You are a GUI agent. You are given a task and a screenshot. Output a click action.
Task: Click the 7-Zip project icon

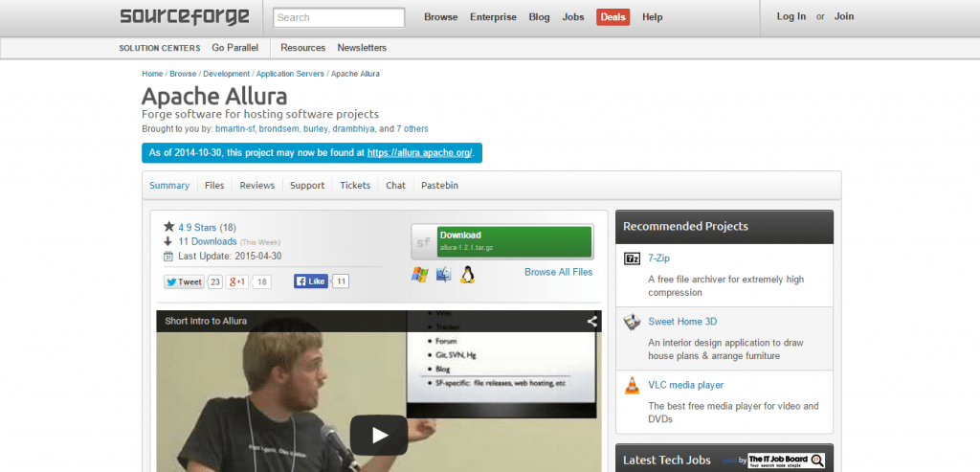click(x=632, y=258)
